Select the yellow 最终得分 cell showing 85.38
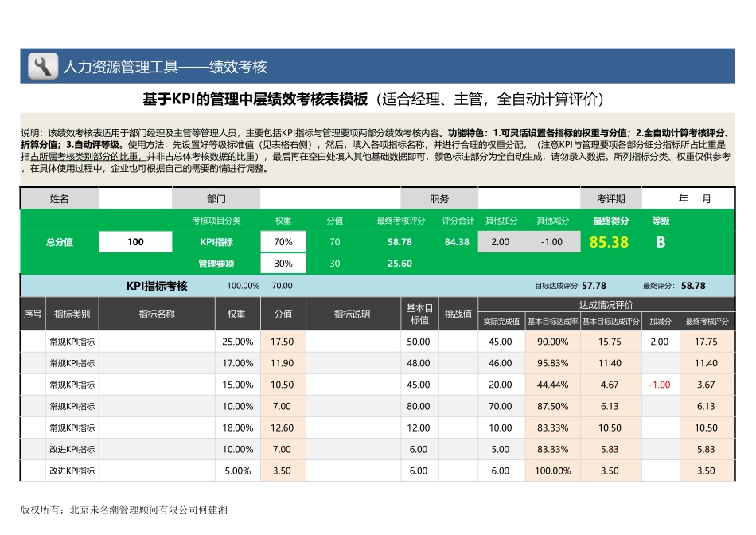The height and width of the screenshot is (535, 756). [608, 240]
